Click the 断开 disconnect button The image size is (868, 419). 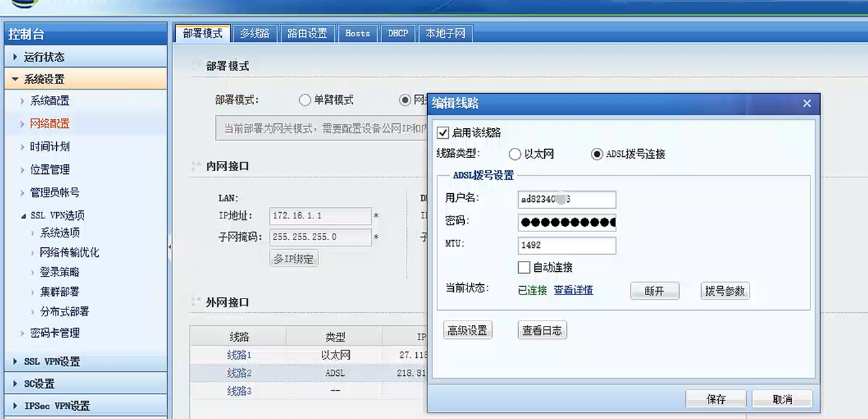pyautogui.click(x=654, y=291)
